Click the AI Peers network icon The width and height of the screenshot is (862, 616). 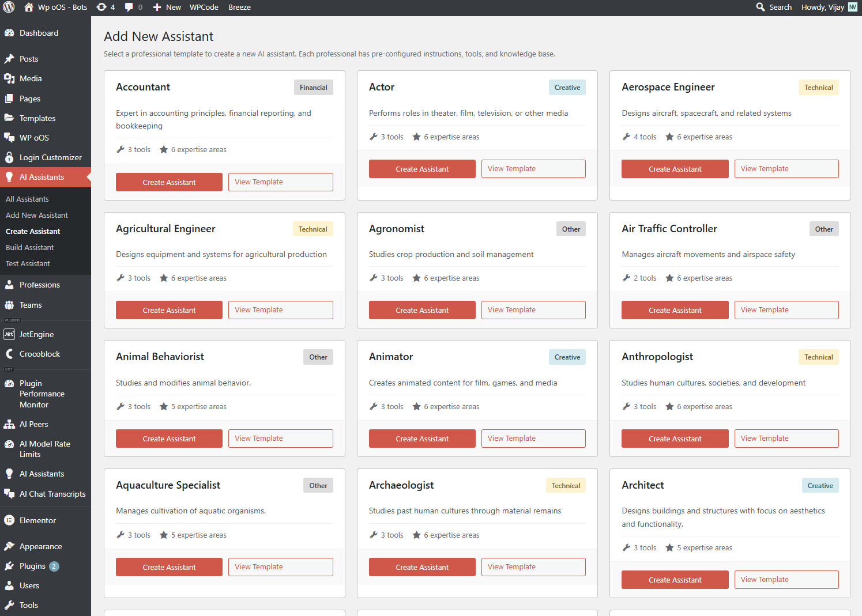pos(9,424)
